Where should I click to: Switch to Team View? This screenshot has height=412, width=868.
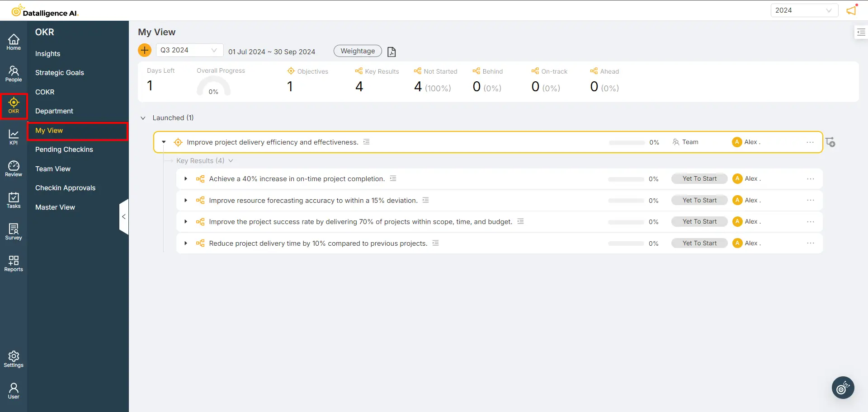pos(53,169)
